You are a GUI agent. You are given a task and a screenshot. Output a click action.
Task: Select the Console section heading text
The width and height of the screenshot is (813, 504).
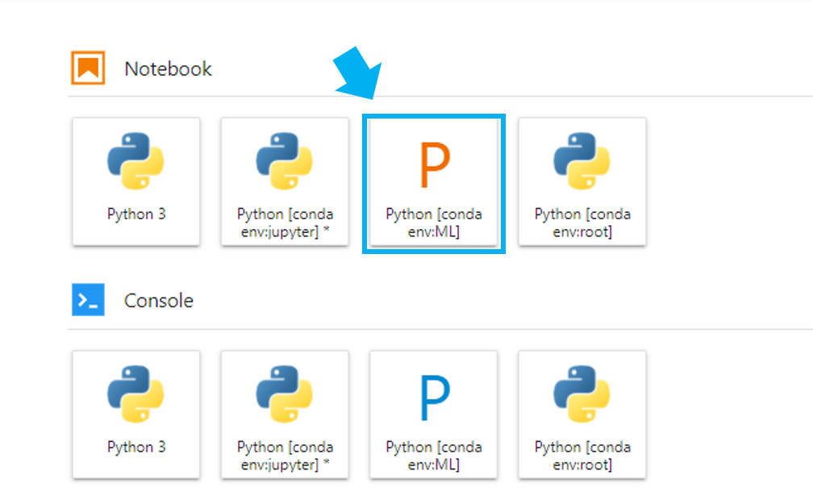[x=159, y=301]
